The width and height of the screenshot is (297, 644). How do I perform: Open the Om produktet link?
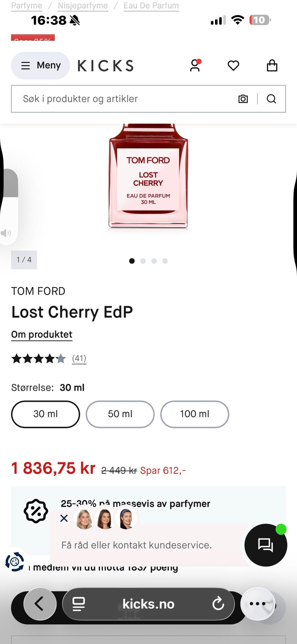point(42,335)
